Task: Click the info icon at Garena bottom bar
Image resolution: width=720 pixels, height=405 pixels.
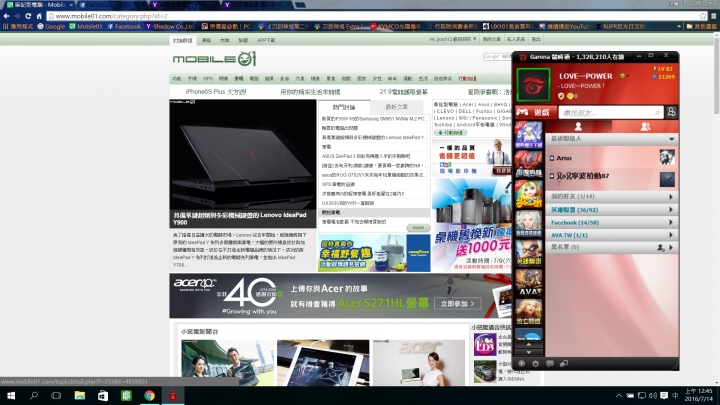Action: click(522, 363)
